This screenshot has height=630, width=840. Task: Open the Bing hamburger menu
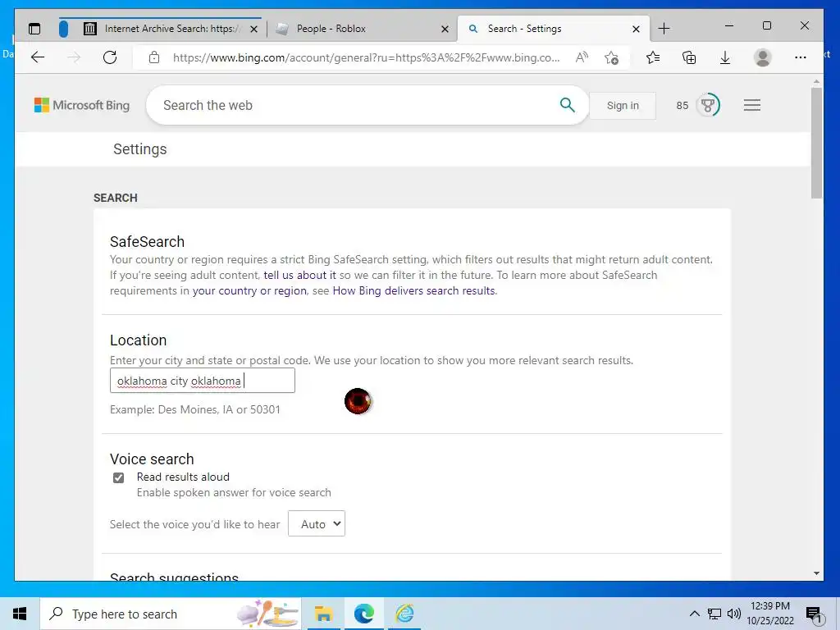pyautogui.click(x=752, y=105)
